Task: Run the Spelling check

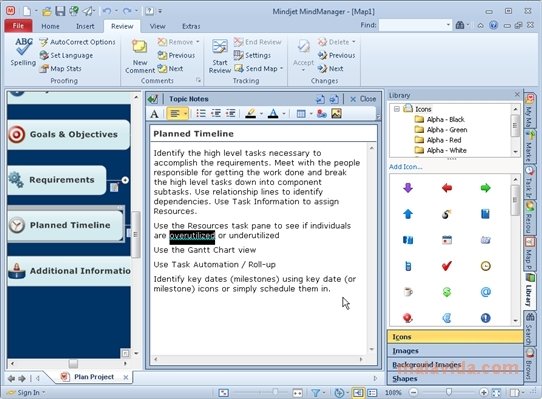Action: click(x=23, y=52)
